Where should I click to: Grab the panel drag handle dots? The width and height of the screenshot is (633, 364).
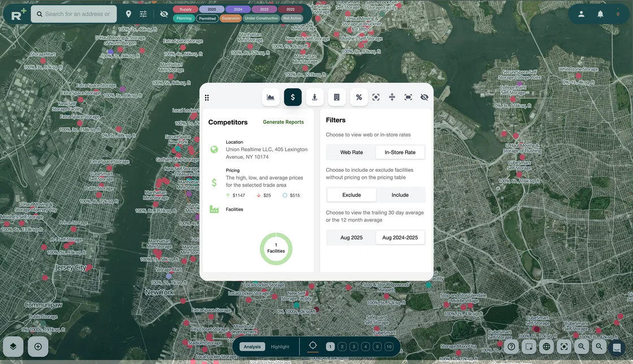tap(207, 98)
